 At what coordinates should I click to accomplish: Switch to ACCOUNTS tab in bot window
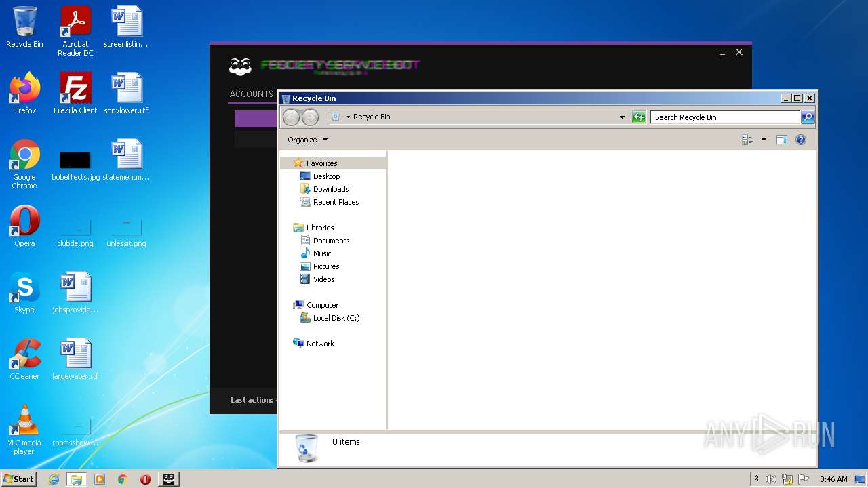(x=251, y=94)
